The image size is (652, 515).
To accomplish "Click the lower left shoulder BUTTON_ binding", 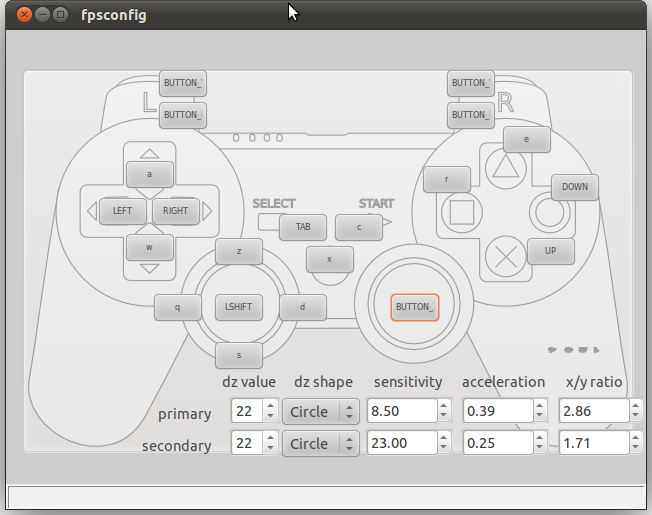I will (x=183, y=115).
